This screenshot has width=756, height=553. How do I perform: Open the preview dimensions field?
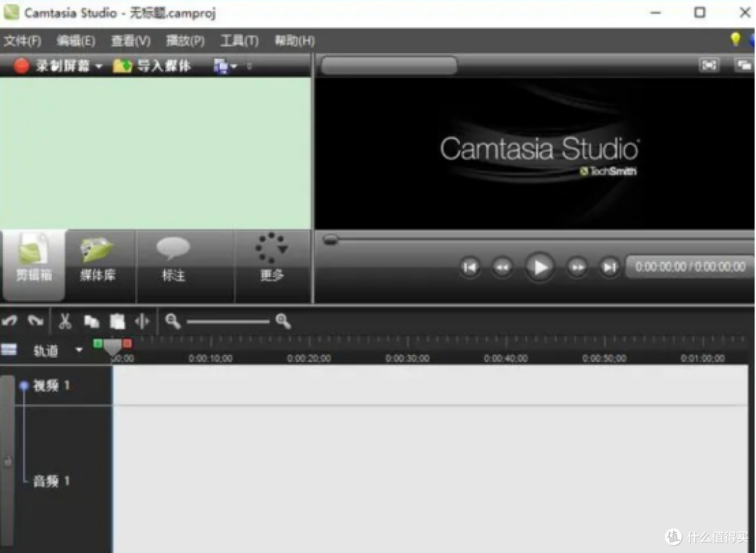click(x=388, y=66)
